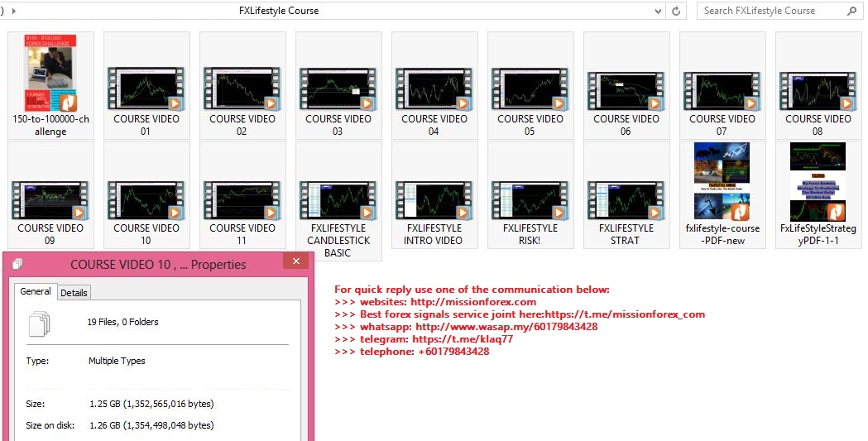Viewport: 868px width, 441px height.
Task: Click the missionforex.com website line
Action: pos(435,302)
